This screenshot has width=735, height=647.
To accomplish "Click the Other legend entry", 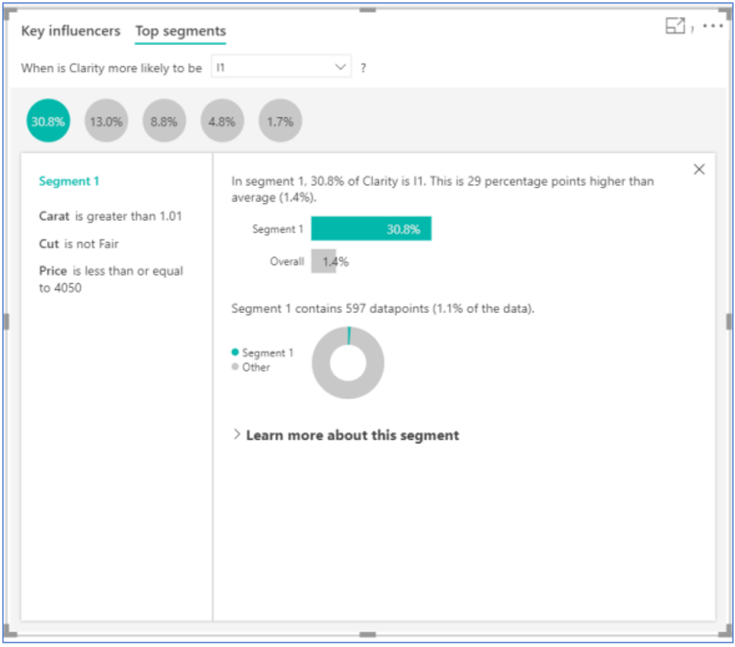I will (251, 367).
